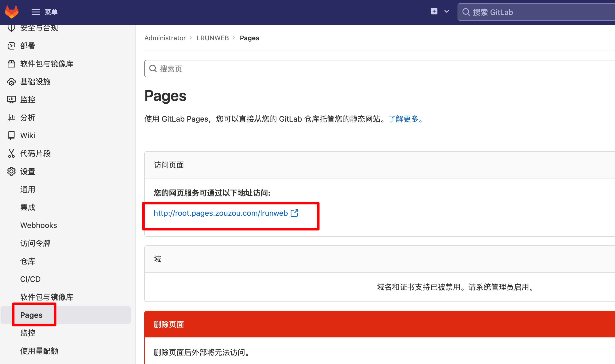The width and height of the screenshot is (615, 364).
Task: Open 安全与合规 in the sidebar
Action: [x=39, y=28]
